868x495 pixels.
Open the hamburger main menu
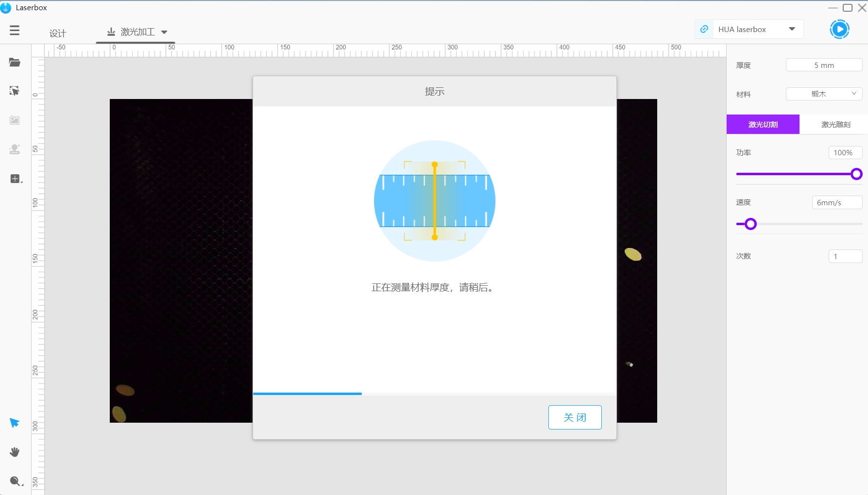click(x=15, y=31)
